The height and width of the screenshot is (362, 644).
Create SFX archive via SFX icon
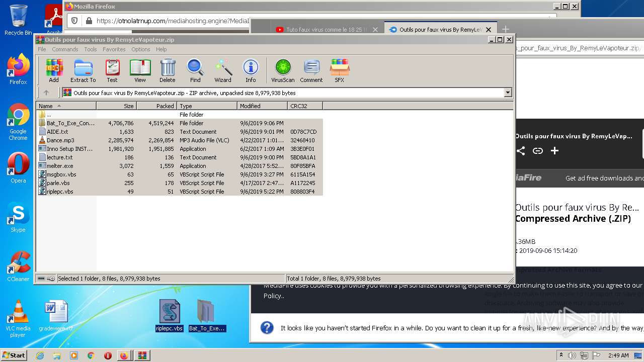tap(340, 71)
